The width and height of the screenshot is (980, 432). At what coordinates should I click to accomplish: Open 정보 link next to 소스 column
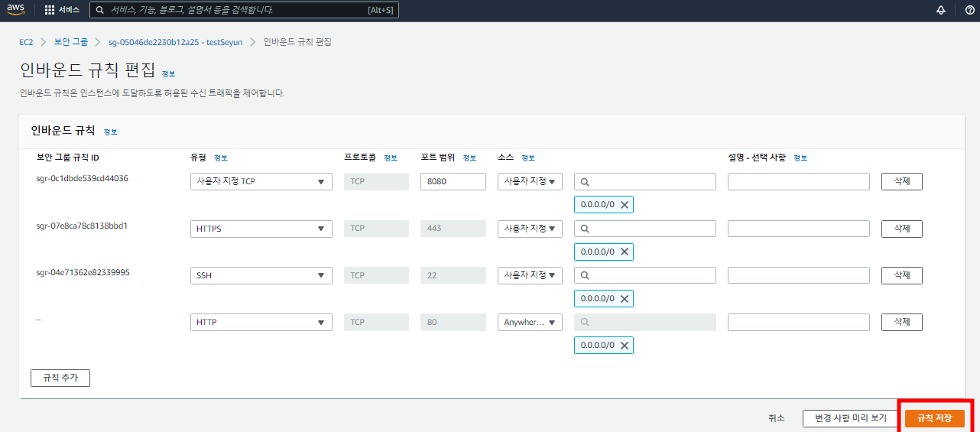click(528, 158)
